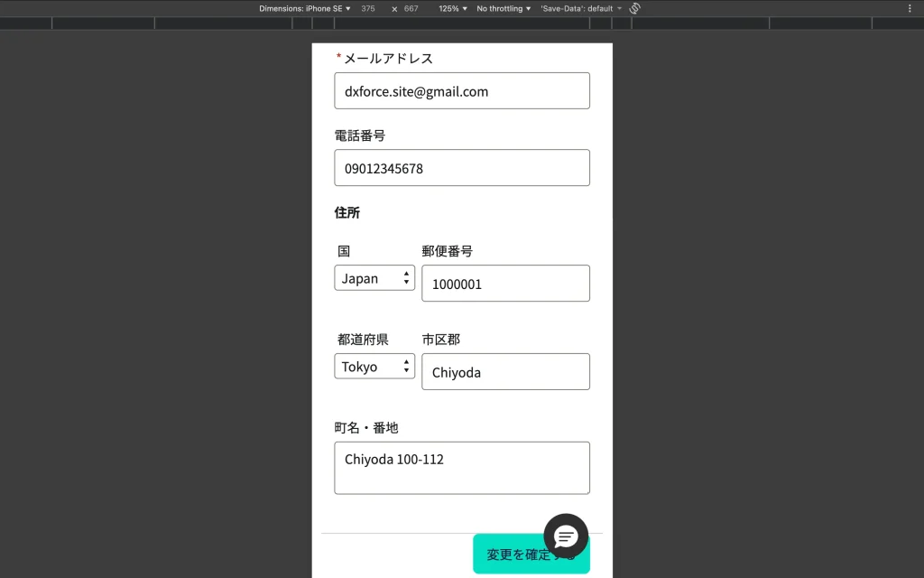Open the country select showing Japan
Viewport: 924px width, 578px height.
pos(374,278)
